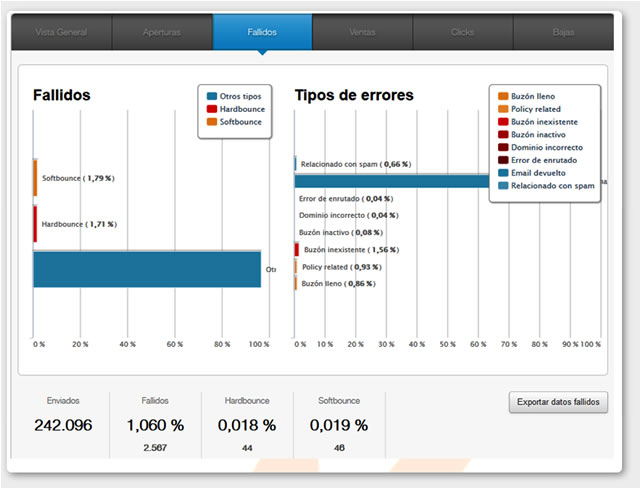
Task: Click Dominio incorrecto (0,04 %) label
Action: 349,215
